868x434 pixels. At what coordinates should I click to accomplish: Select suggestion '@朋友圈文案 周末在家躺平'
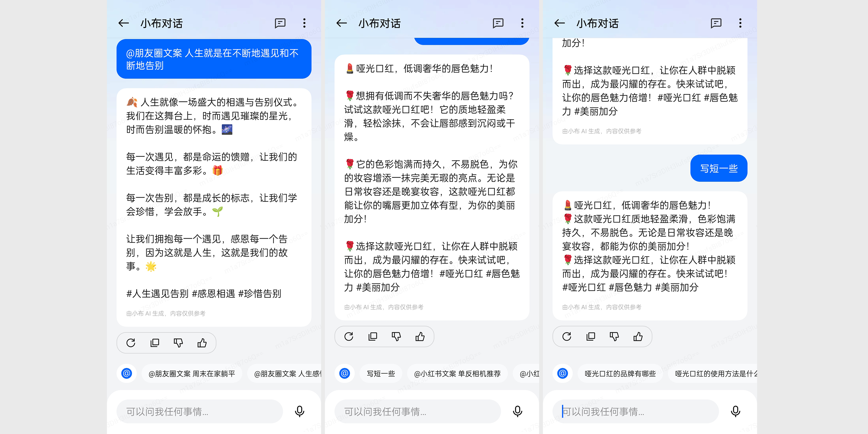(x=192, y=373)
